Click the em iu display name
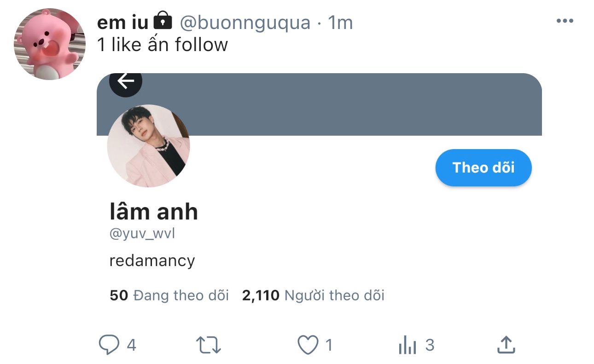594x364 pixels. [x=122, y=22]
